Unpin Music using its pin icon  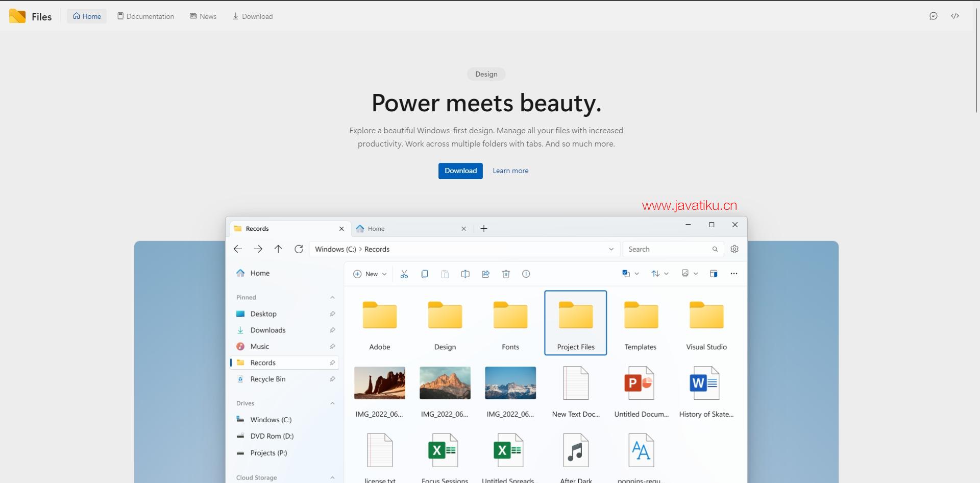click(x=332, y=347)
